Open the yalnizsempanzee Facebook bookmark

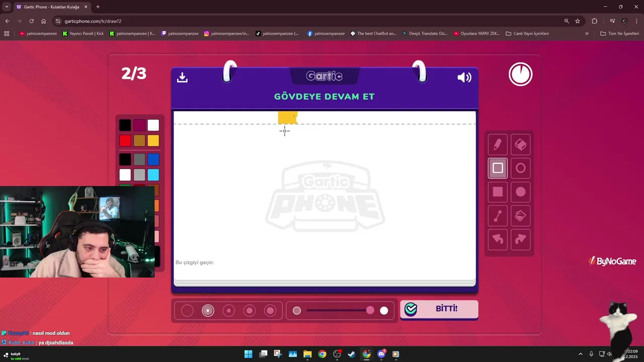(x=326, y=34)
